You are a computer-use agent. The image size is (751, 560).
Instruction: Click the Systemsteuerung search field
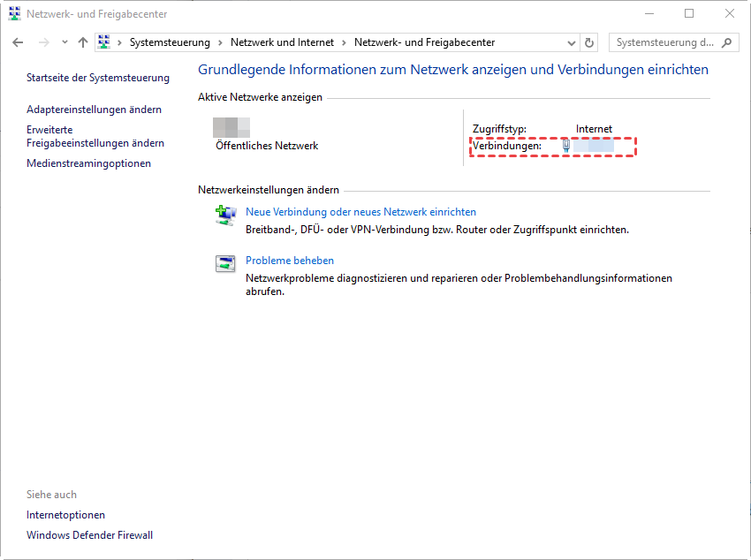pyautogui.click(x=664, y=42)
